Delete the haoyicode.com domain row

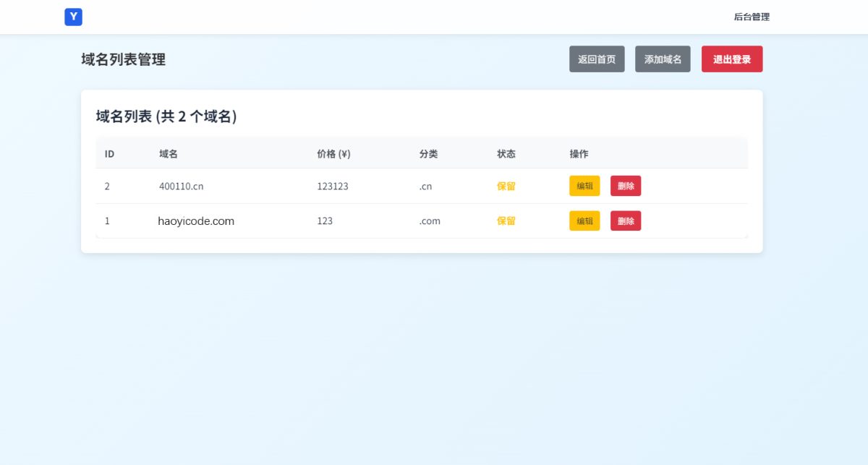(x=626, y=221)
